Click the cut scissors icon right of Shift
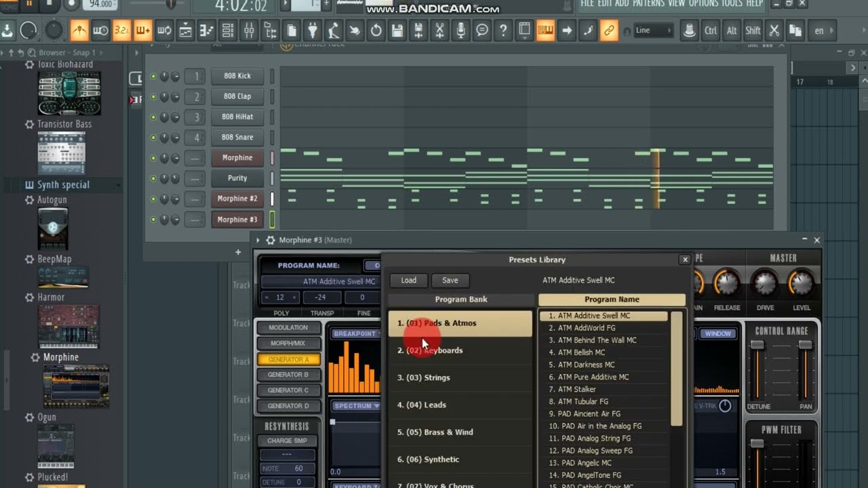This screenshot has width=868, height=488. click(x=774, y=30)
